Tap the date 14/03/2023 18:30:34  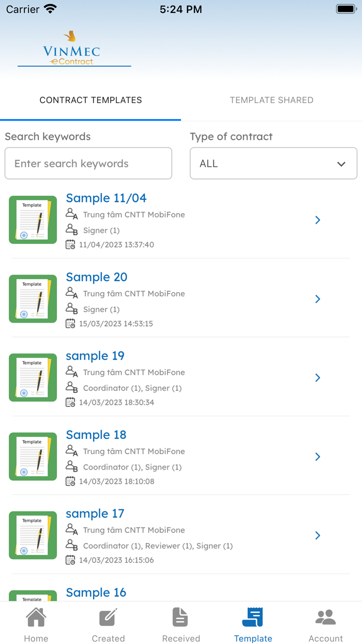coord(116,403)
